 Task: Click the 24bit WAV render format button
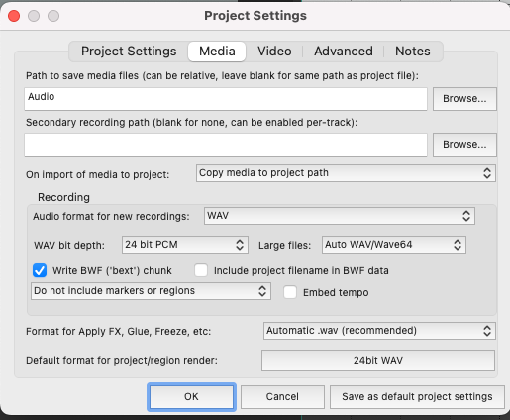click(378, 361)
